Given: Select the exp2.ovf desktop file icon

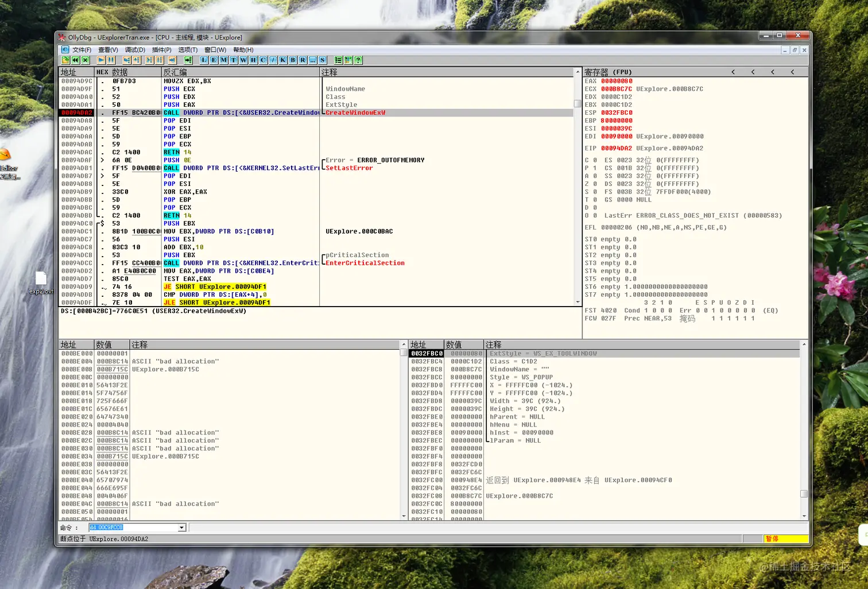Looking at the screenshot, I should 41,282.
